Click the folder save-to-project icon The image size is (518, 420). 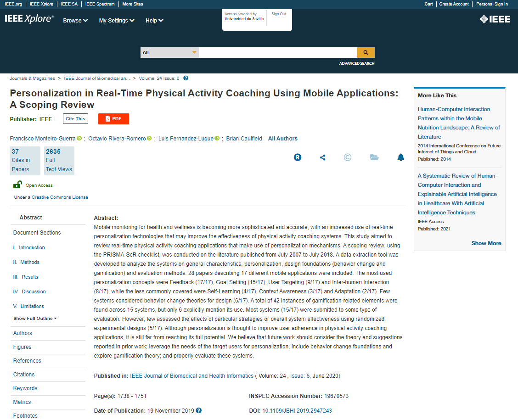[x=374, y=157]
